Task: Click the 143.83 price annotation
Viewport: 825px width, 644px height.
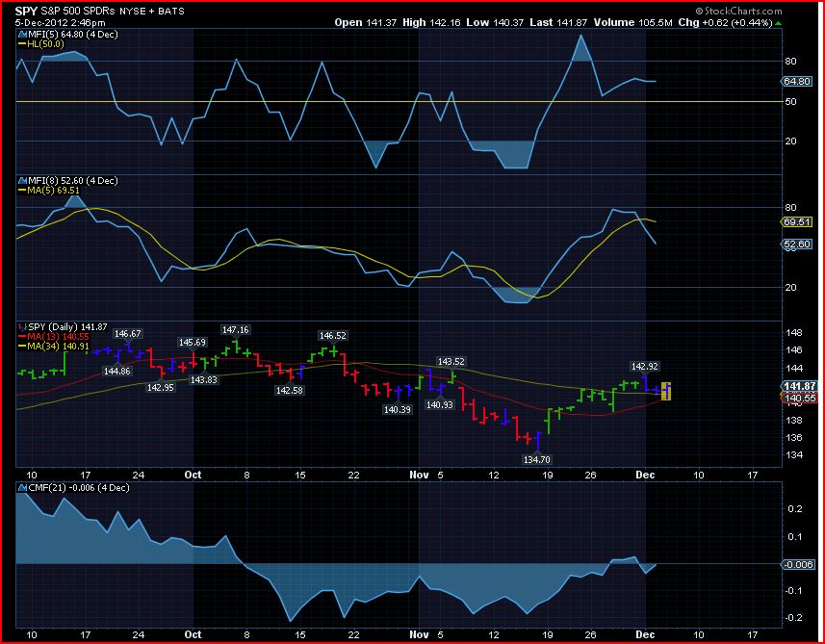Action: (x=204, y=379)
